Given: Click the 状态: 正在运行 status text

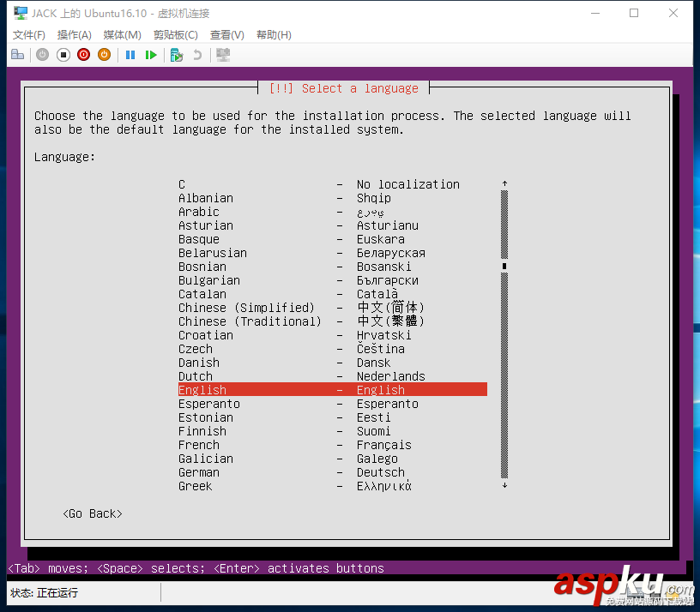Looking at the screenshot, I should coord(44,593).
